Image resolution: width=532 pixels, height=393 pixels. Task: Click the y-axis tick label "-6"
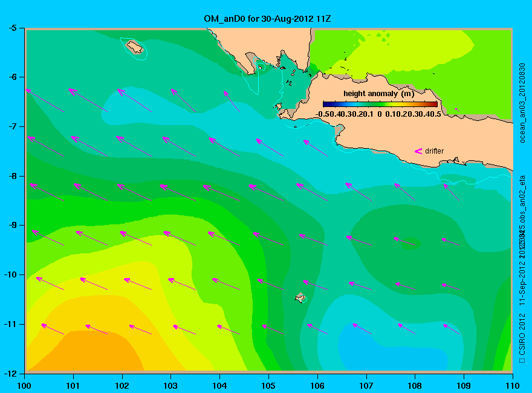coord(12,77)
